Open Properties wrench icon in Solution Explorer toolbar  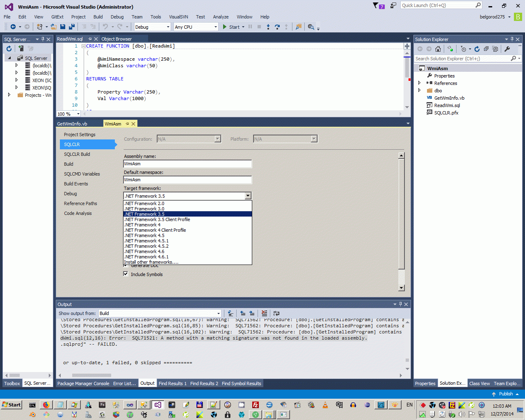(x=507, y=49)
